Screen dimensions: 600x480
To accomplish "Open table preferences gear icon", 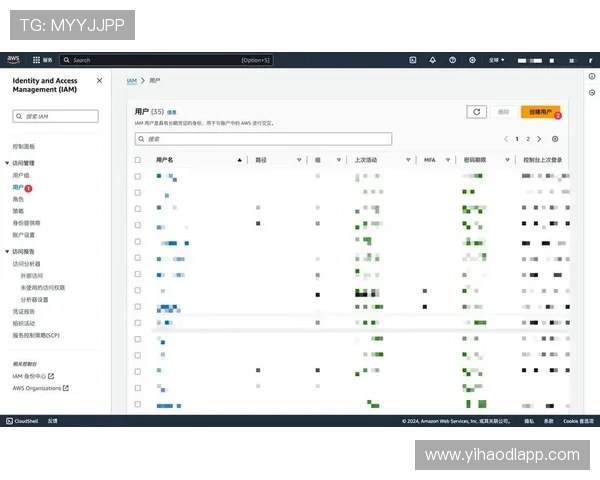I will point(555,139).
